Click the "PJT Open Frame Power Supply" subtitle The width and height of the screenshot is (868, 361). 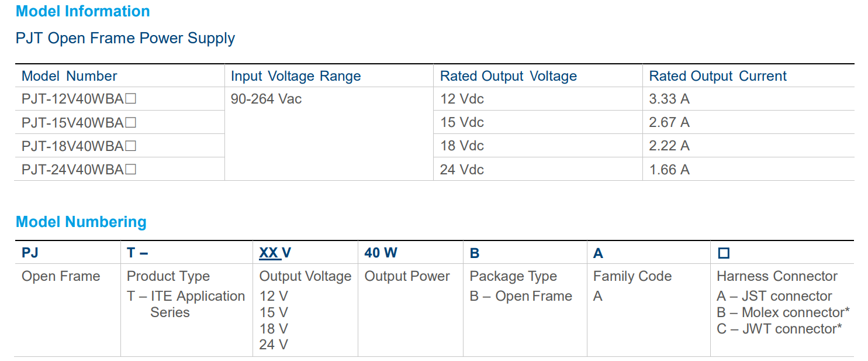point(125,39)
